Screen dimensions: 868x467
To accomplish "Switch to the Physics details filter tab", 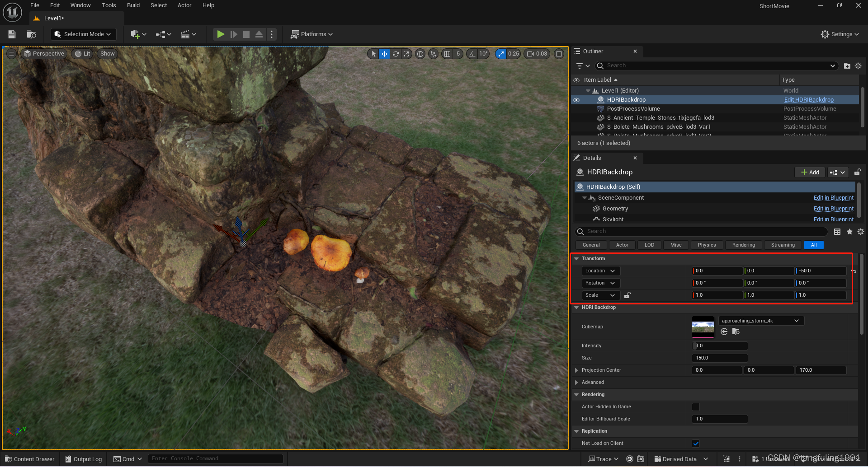I will tap(707, 245).
